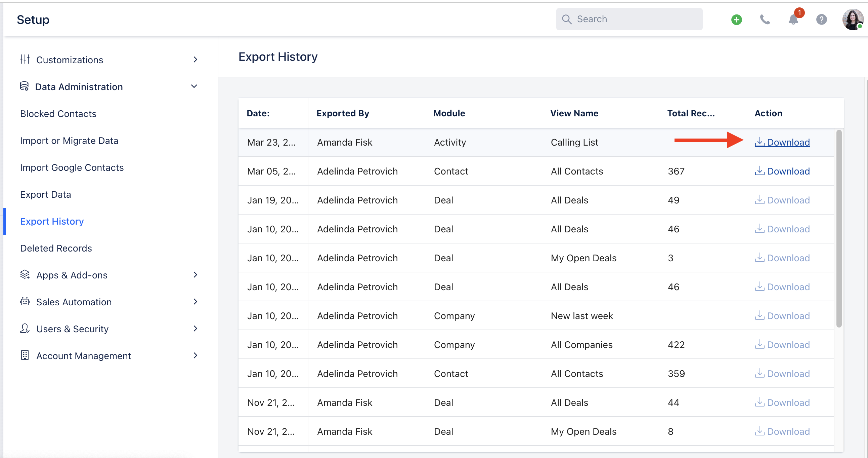Open the phone dialer icon

[765, 20]
